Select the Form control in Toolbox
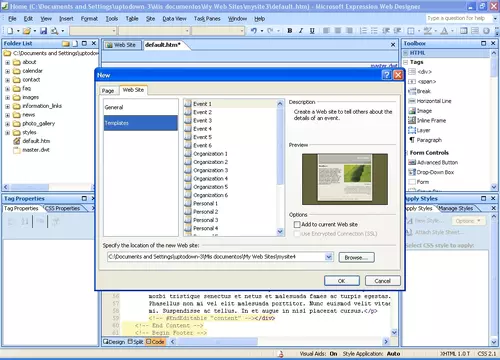 [x=419, y=182]
